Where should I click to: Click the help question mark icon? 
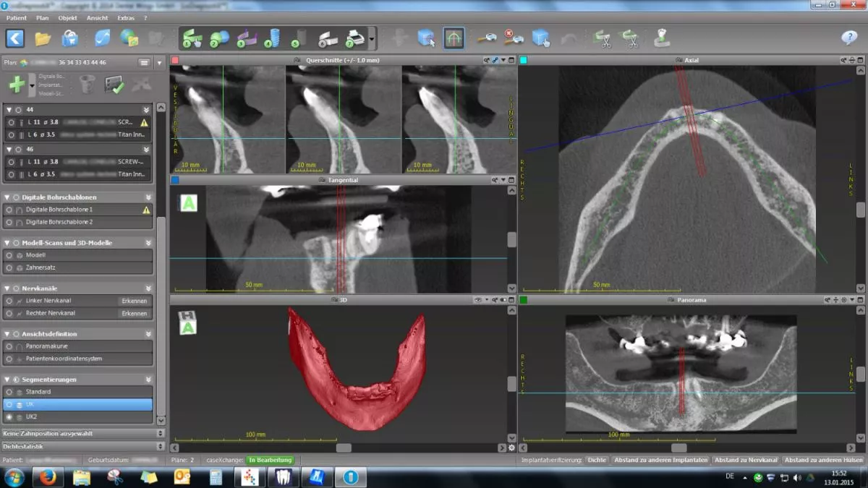(x=848, y=38)
